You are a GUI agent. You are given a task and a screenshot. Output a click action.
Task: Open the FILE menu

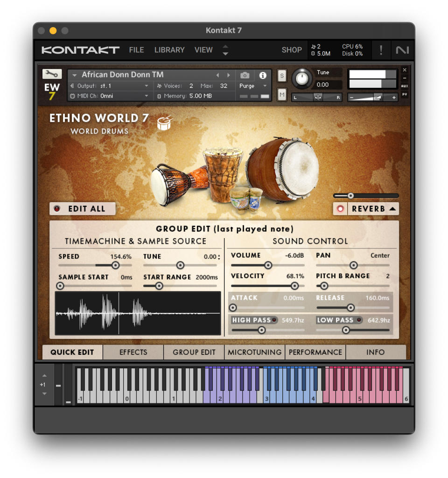tap(136, 50)
